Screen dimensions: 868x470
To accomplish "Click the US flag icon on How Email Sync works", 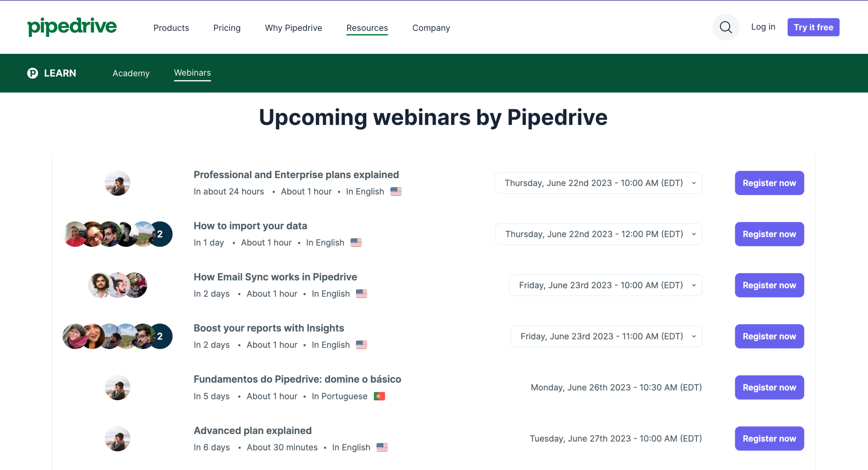I will pos(362,294).
